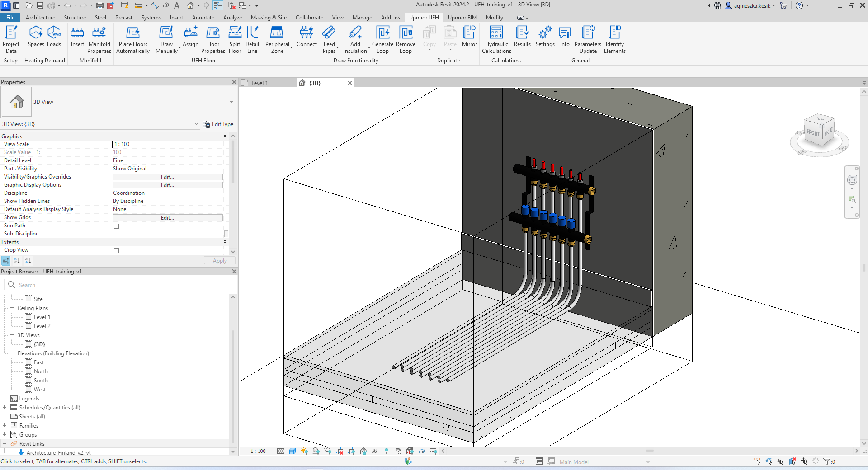868x470 pixels.
Task: Toggle Show Crop Region in view bar
Action: [x=351, y=451]
